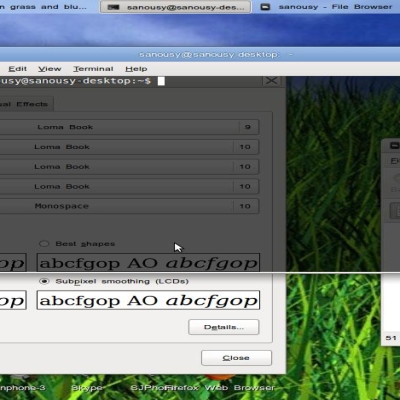Open the Terminal menu in the menu bar

[93, 69]
